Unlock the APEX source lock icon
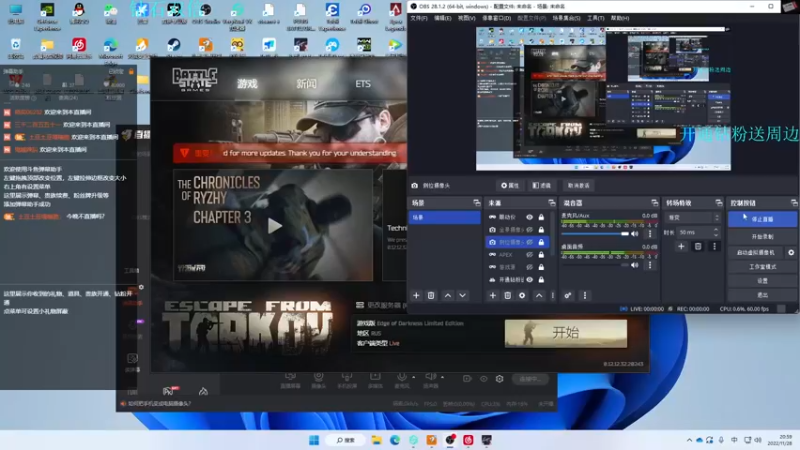The width and height of the screenshot is (800, 450). pos(541,255)
